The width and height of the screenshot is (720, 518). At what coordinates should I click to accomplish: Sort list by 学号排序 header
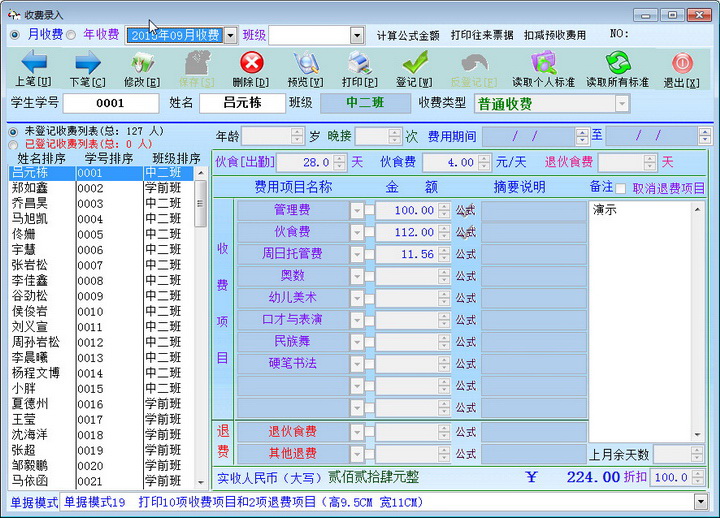[109, 158]
